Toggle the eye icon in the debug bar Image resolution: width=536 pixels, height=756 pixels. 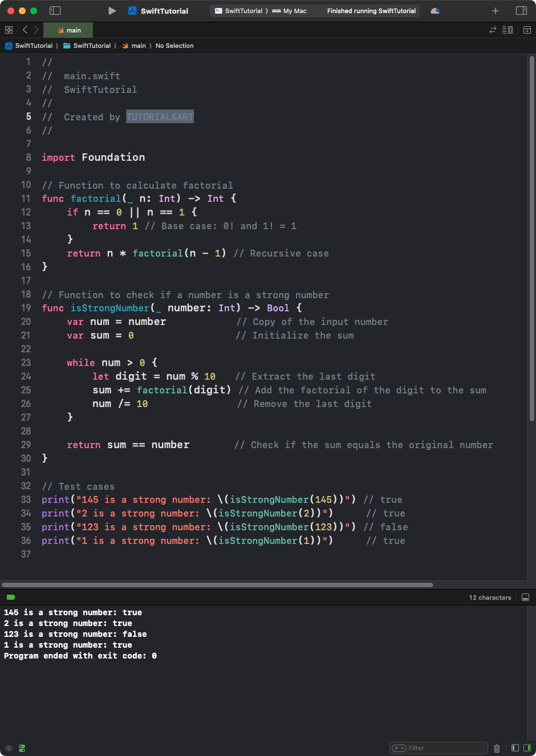point(8,748)
